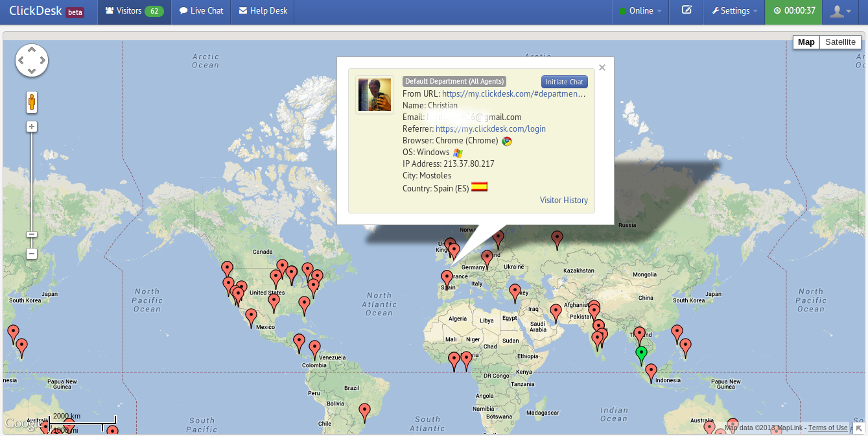
Task: Open the Live Chat tab
Action: click(x=201, y=11)
